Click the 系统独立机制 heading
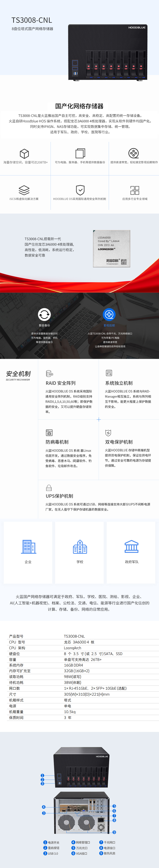The height and width of the screenshot is (868, 159). (x=119, y=383)
